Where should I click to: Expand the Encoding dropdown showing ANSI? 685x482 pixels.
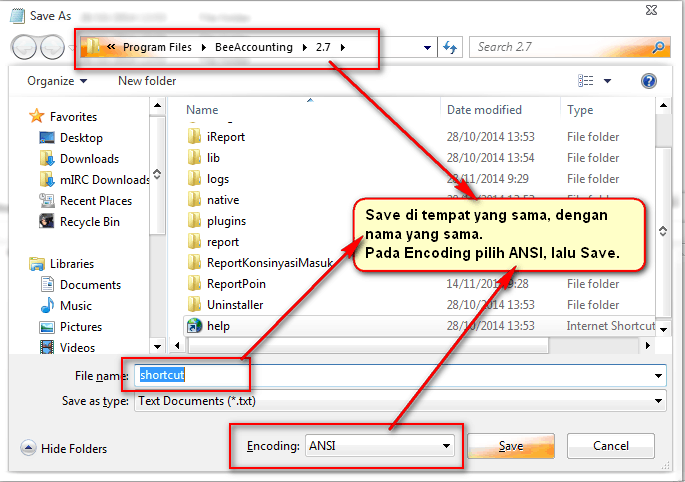click(x=445, y=446)
